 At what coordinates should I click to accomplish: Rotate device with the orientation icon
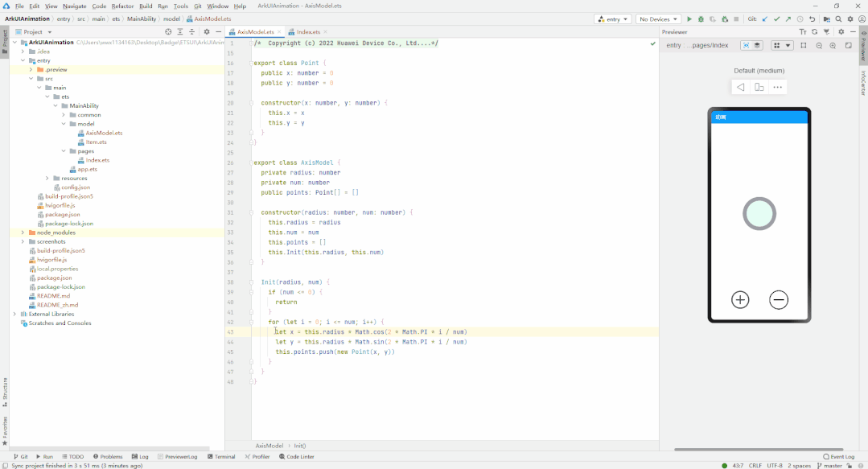(x=759, y=87)
